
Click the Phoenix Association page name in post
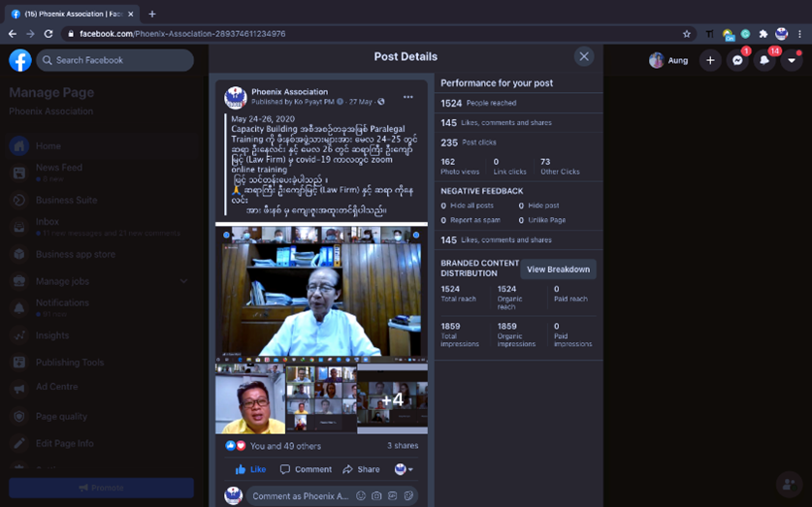coord(289,91)
